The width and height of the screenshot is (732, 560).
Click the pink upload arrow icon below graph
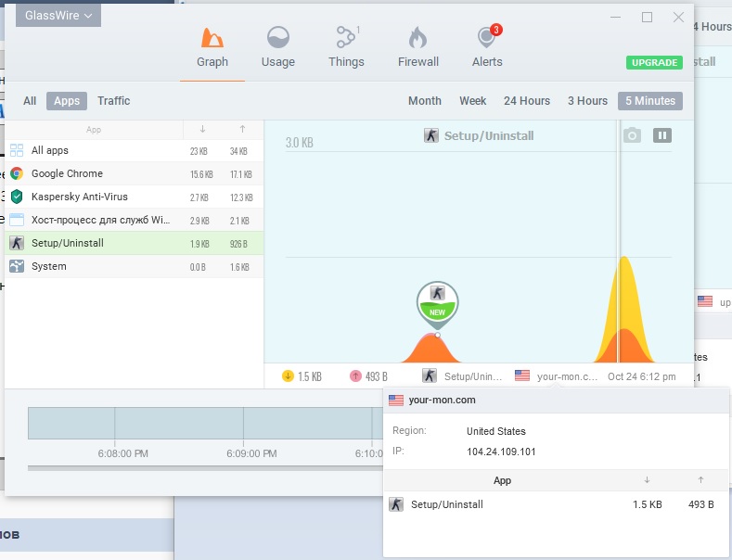tap(355, 376)
